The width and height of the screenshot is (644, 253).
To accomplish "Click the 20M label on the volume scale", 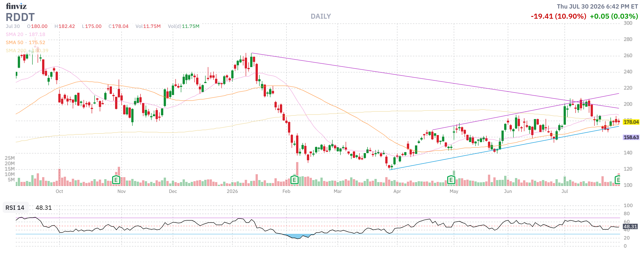I will 10,163.
